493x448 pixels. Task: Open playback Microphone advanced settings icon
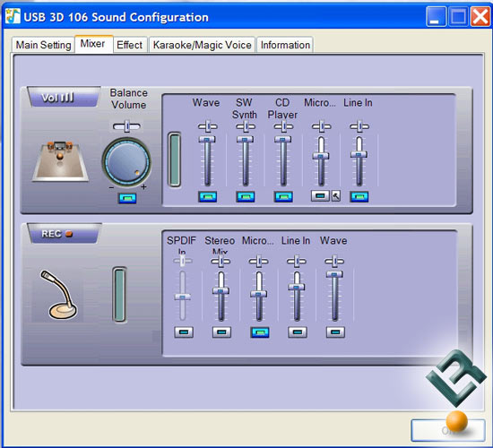pyautogui.click(x=336, y=196)
